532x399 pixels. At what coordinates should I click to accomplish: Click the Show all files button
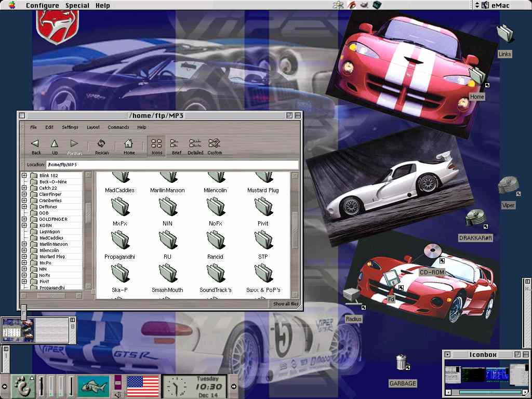(x=286, y=304)
